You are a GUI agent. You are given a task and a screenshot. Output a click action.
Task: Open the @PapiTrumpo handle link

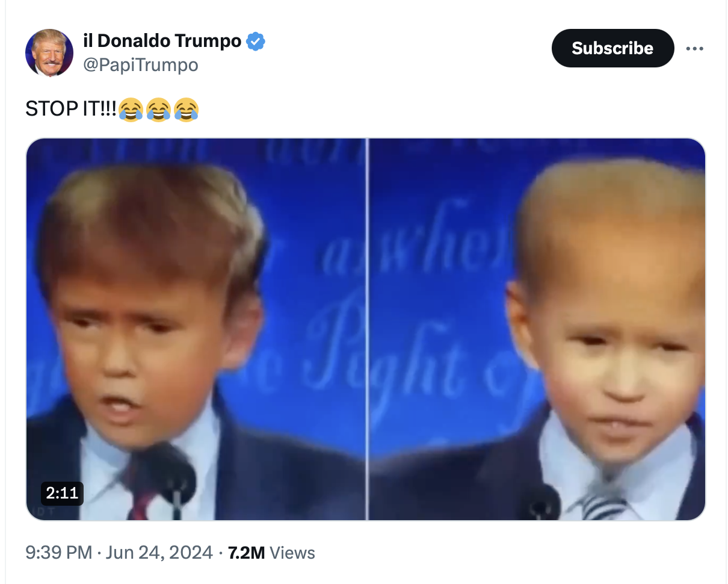pyautogui.click(x=140, y=65)
